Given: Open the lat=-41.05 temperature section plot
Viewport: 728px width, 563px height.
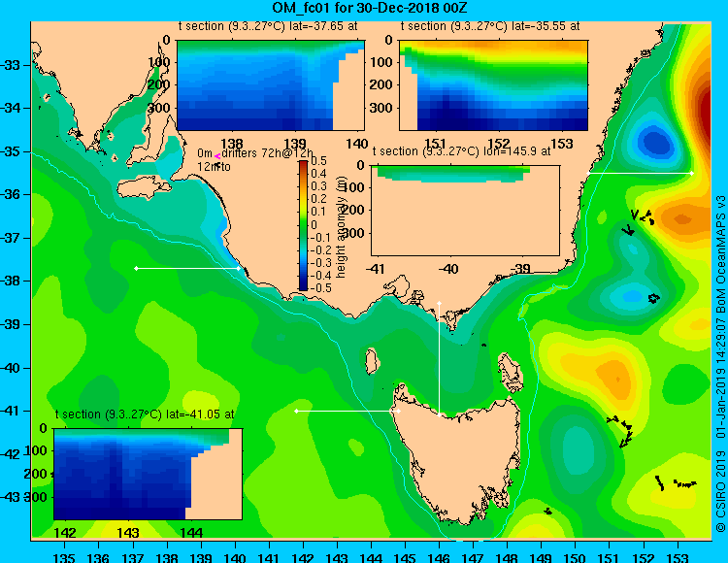Looking at the screenshot, I should click(148, 474).
